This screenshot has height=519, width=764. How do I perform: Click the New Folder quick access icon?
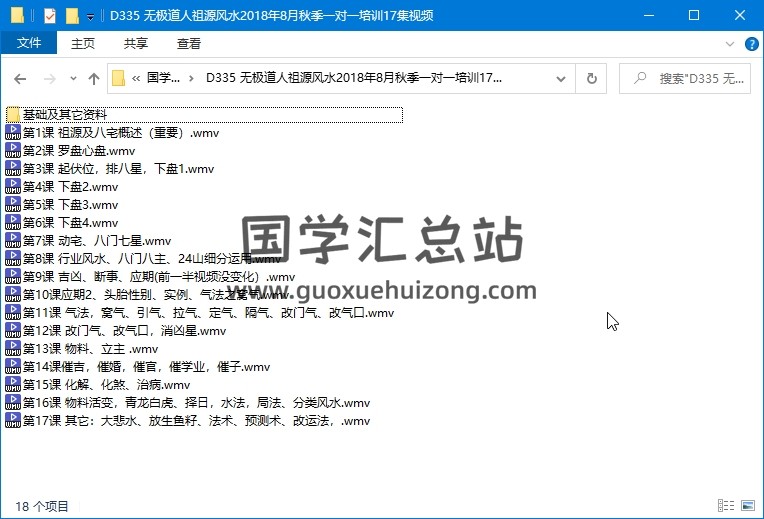pyautogui.click(x=72, y=16)
